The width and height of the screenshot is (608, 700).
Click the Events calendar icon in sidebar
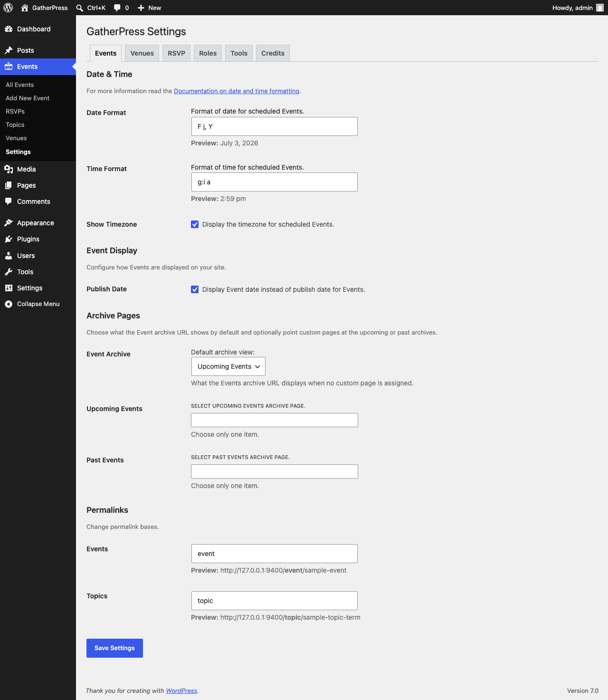9,67
